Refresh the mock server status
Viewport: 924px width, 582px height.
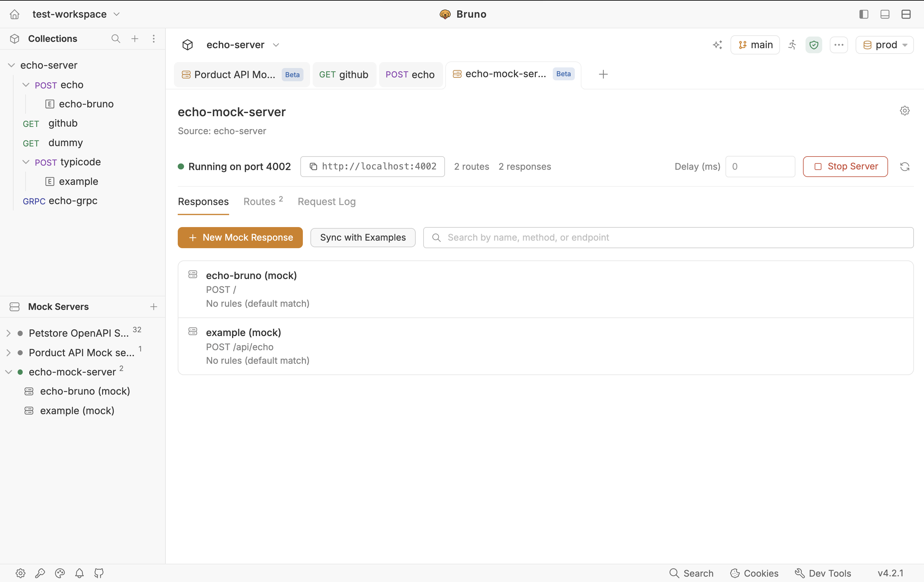[x=904, y=167]
